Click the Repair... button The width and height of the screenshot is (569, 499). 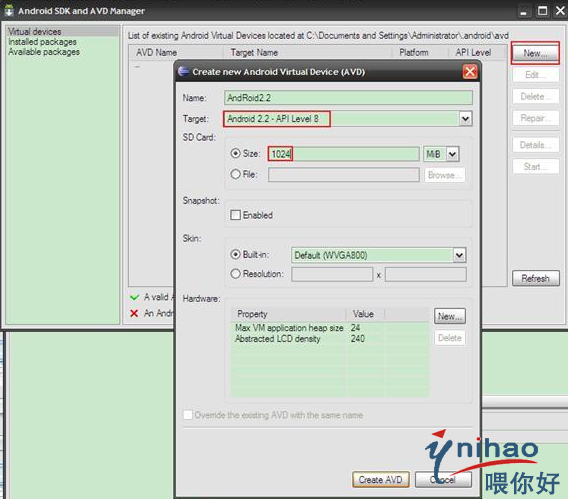535,118
